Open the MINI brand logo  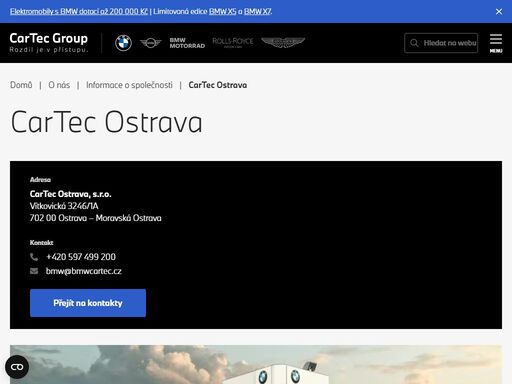pyautogui.click(x=150, y=43)
